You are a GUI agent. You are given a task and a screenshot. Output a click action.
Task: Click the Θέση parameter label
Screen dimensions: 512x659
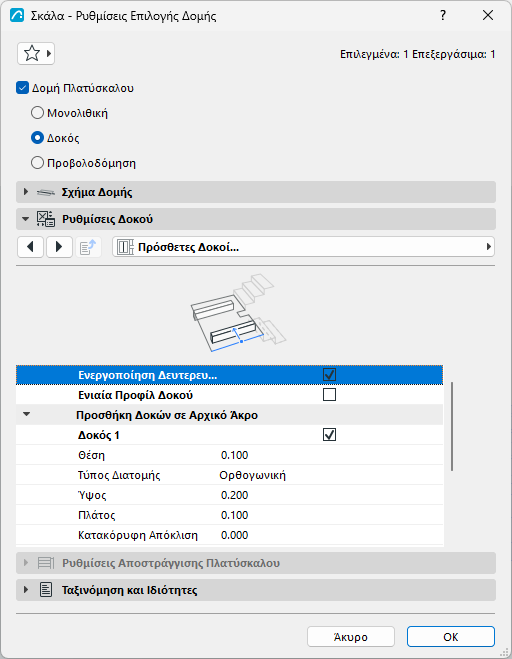[x=91, y=455]
